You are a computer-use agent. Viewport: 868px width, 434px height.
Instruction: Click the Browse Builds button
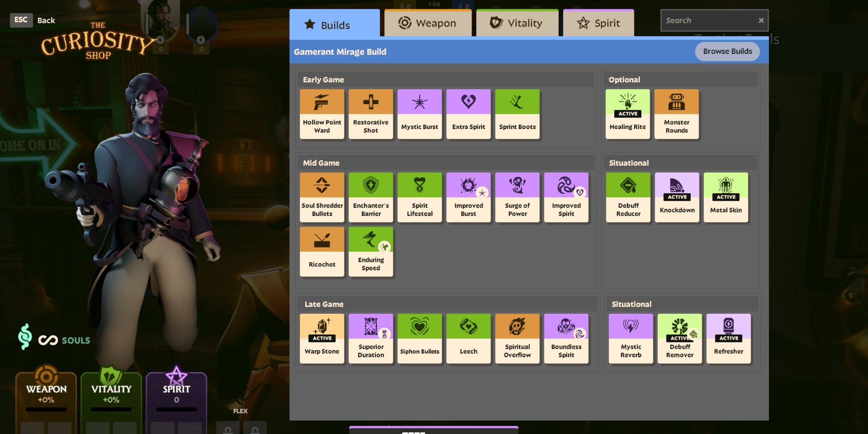pyautogui.click(x=728, y=51)
